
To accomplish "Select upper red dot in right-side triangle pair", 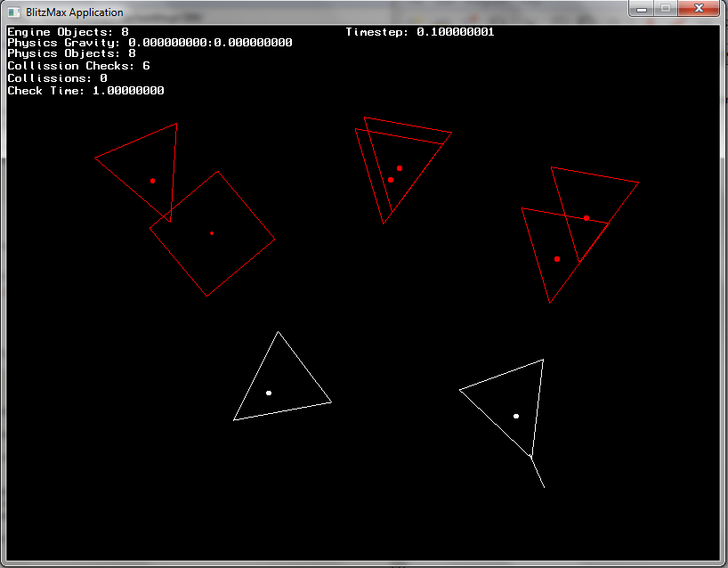I will coord(586,217).
